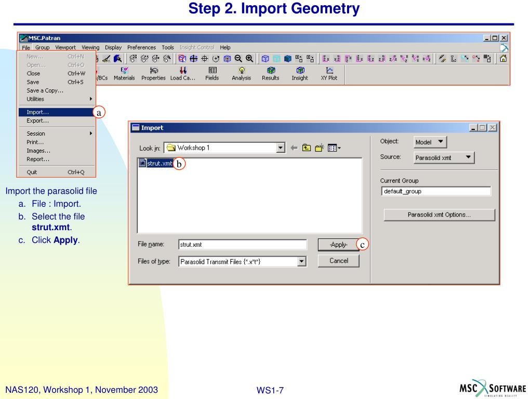Click the house Home icon in toolbar
The image size is (532, 399).
(503, 59)
